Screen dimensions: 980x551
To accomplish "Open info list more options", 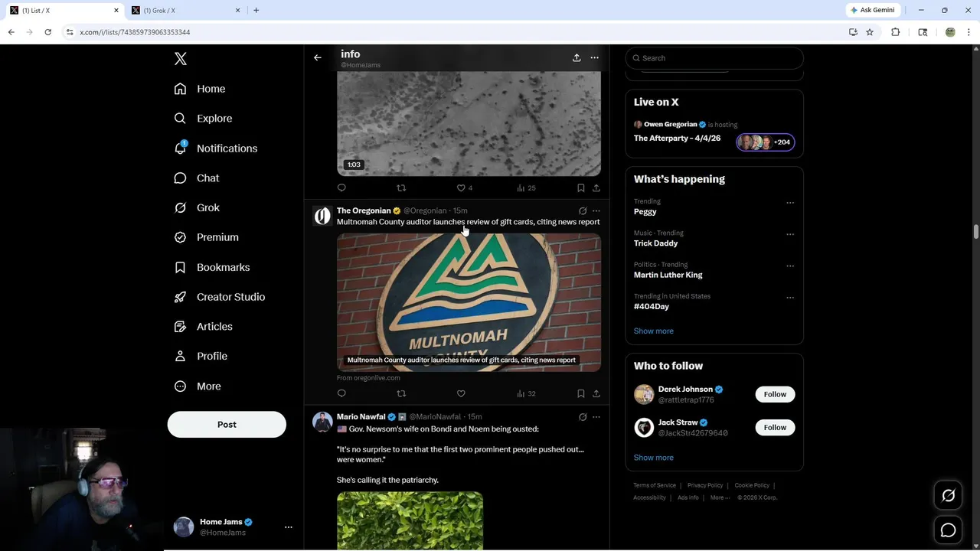I will [x=594, y=57].
